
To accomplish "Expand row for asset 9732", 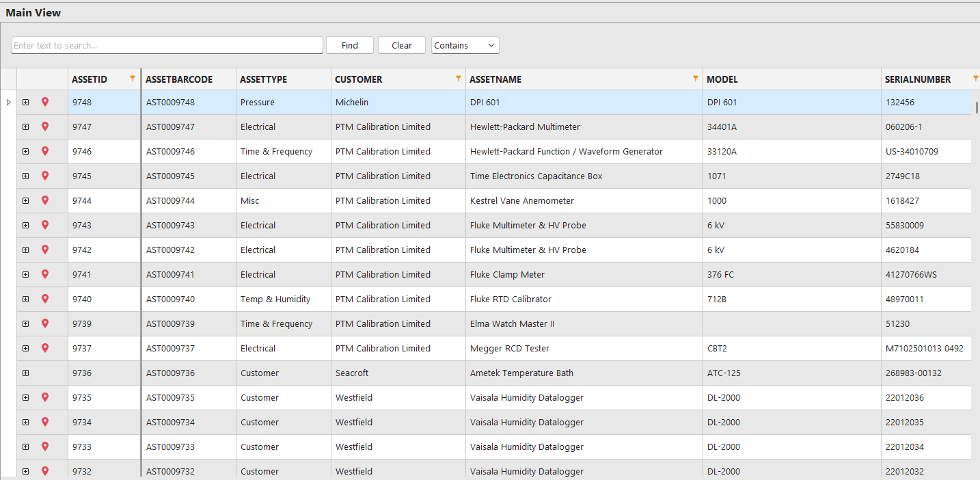I will pyautogui.click(x=25, y=471).
